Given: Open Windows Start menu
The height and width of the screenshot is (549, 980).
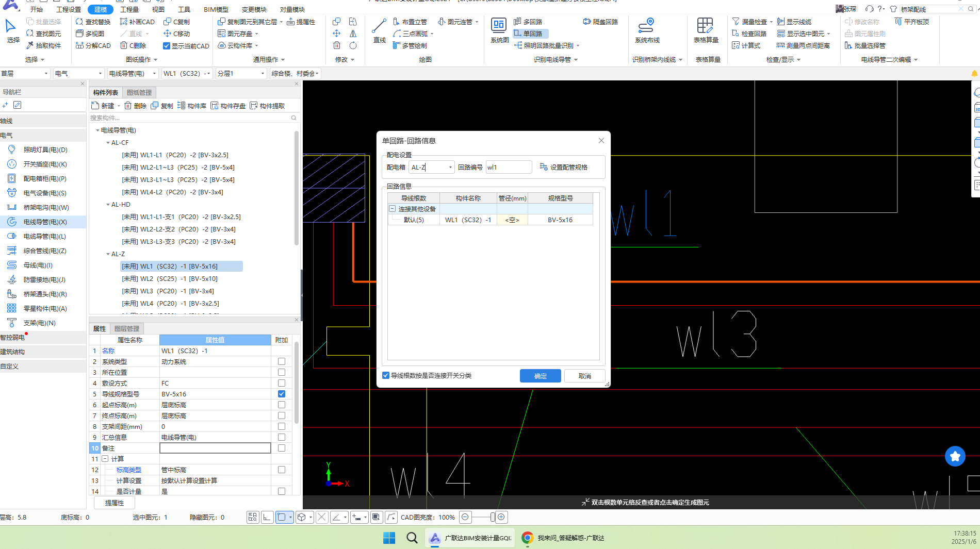Looking at the screenshot, I should click(389, 538).
